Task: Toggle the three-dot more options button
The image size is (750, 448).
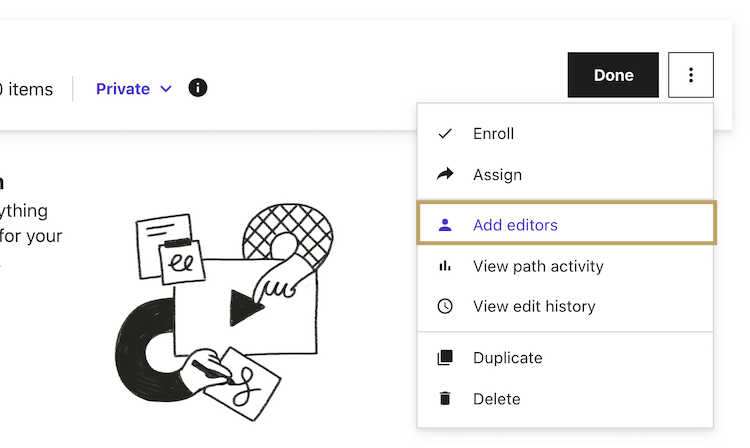Action: click(690, 75)
